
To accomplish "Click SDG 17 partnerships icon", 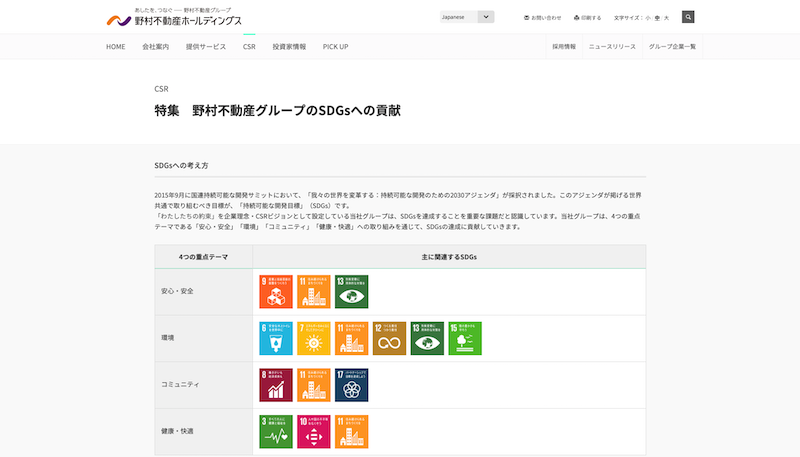I will click(x=352, y=385).
